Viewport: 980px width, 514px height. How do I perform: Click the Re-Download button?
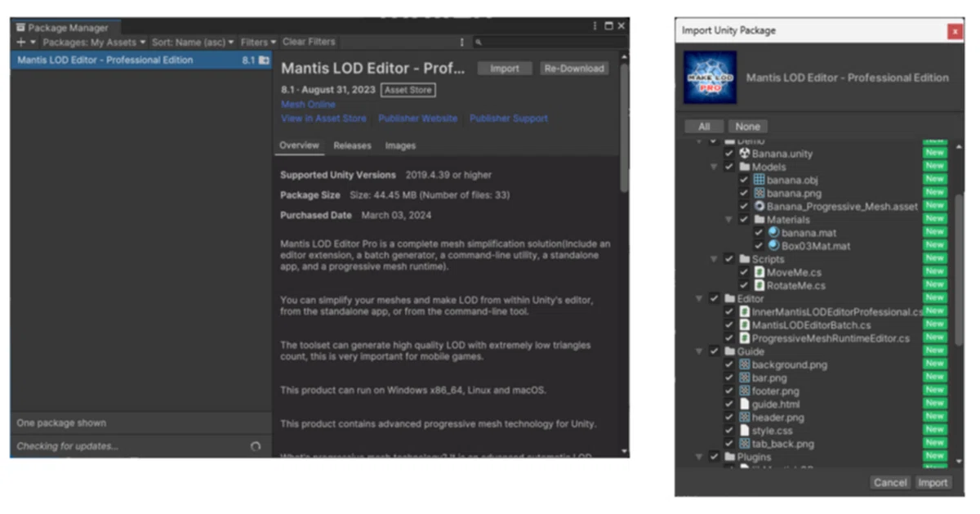(x=574, y=69)
